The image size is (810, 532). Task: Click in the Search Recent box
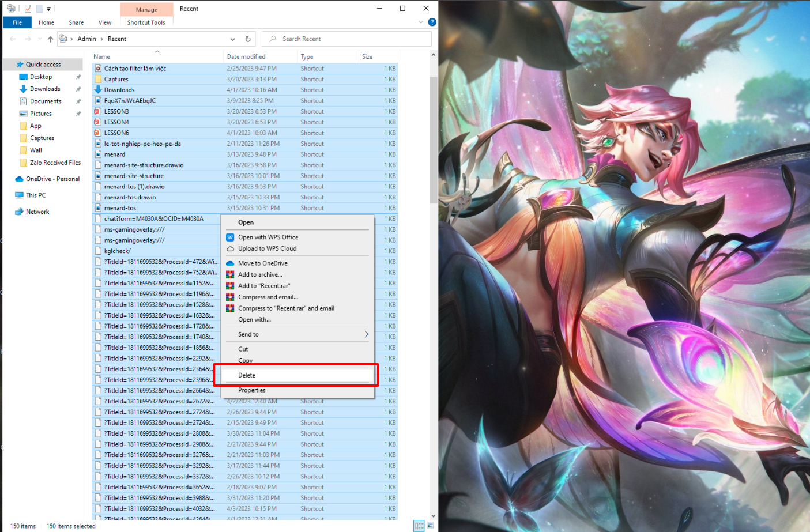[346, 39]
